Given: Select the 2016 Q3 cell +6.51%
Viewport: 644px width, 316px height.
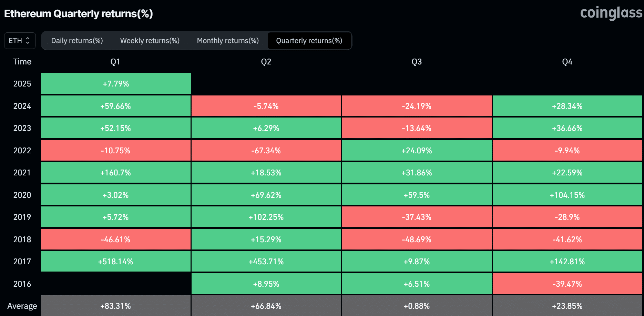Looking at the screenshot, I should [x=417, y=284].
